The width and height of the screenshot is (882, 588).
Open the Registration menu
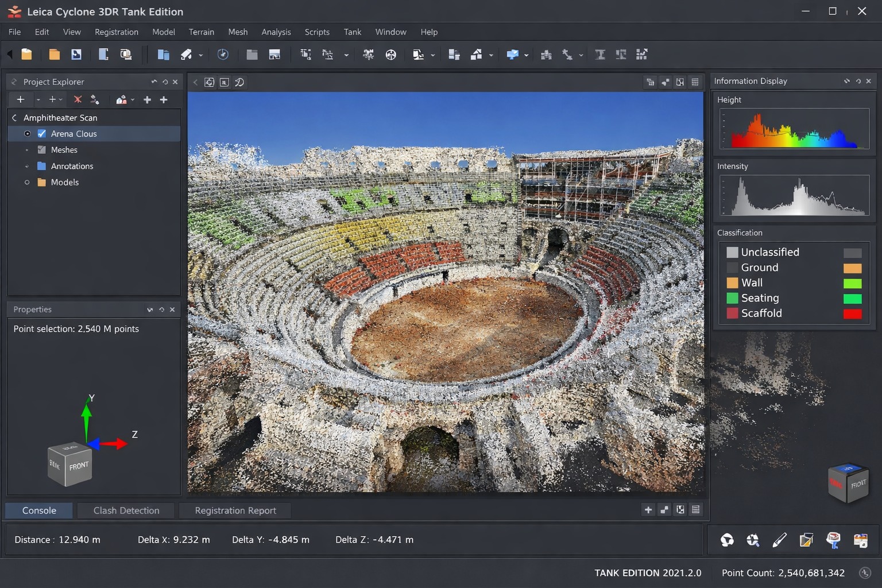coord(117,32)
